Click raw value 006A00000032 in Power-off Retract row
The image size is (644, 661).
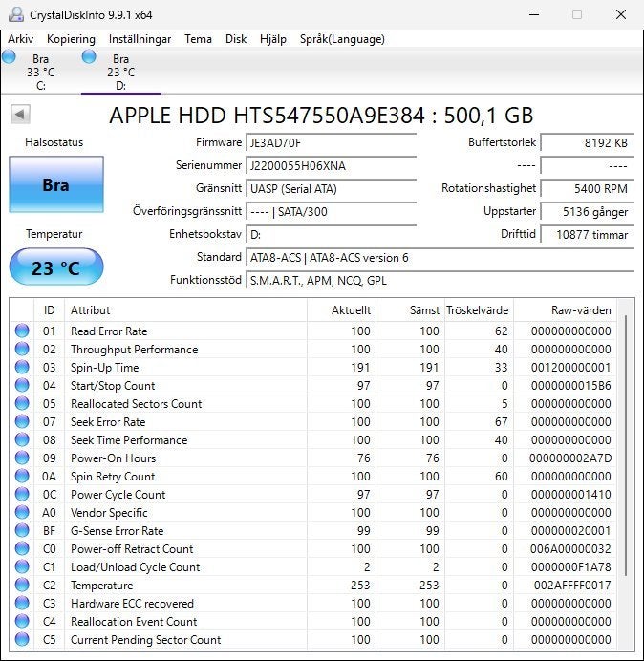[x=570, y=549]
